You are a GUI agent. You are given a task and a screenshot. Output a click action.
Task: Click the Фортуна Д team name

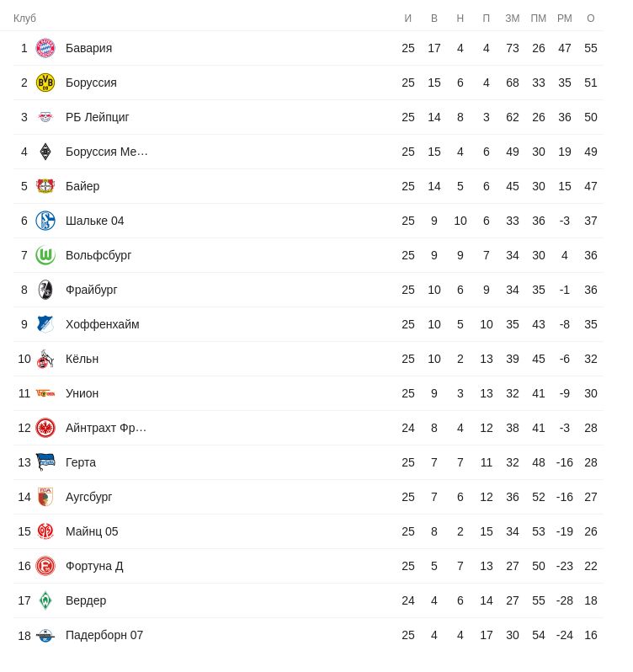(94, 566)
